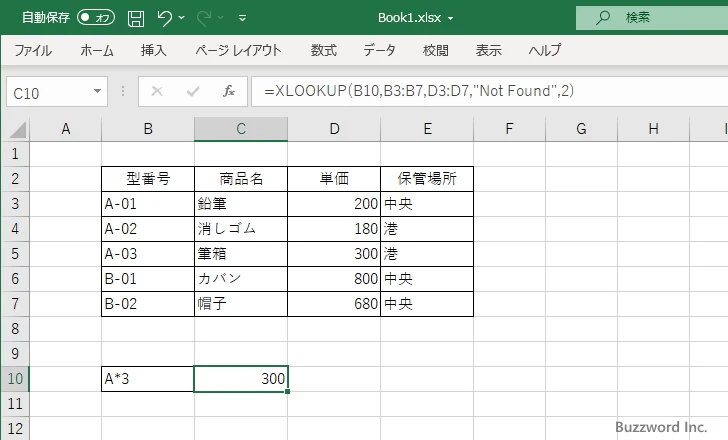Select column D header

334,129
